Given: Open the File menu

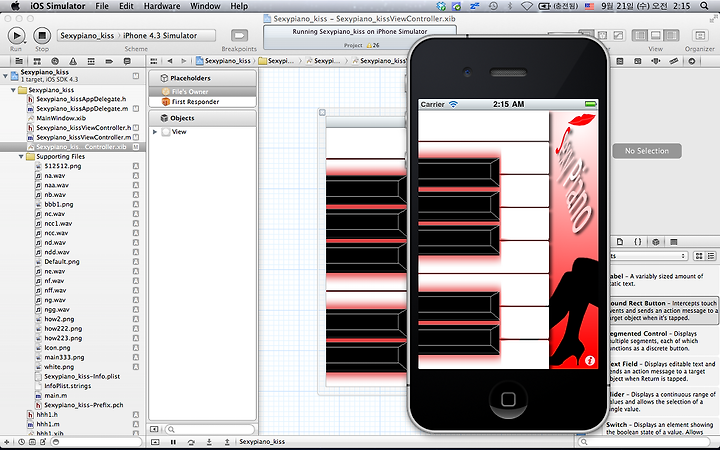Looking at the screenshot, I should (102, 6).
